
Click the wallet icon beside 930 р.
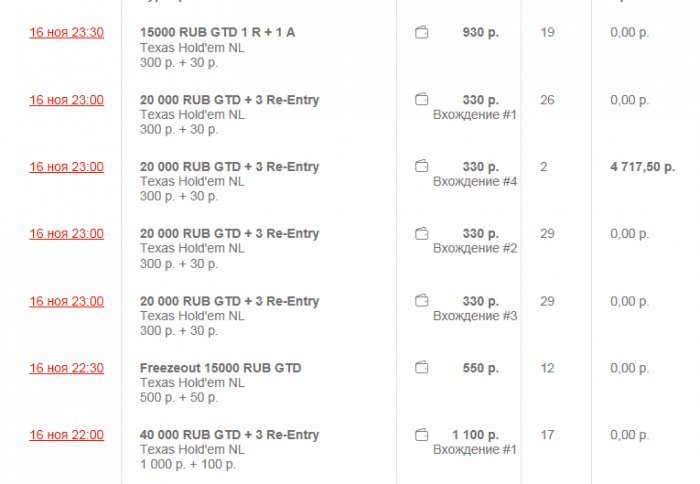tap(422, 33)
